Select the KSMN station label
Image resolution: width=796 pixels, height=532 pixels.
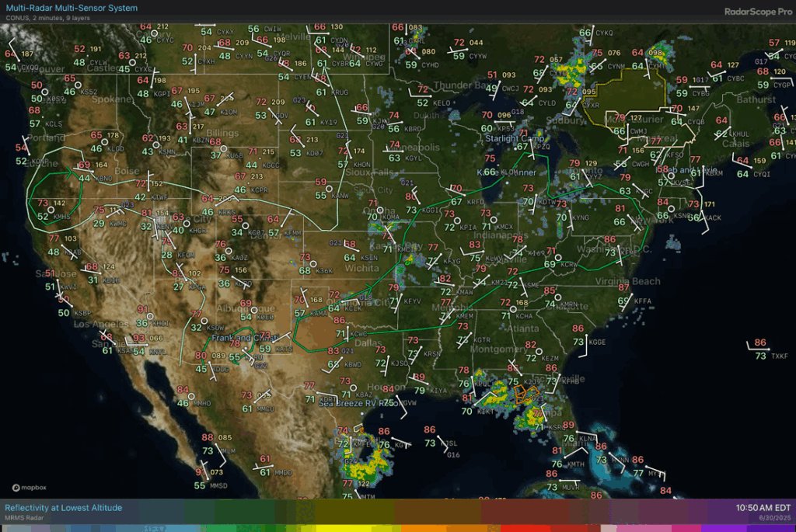point(167,151)
